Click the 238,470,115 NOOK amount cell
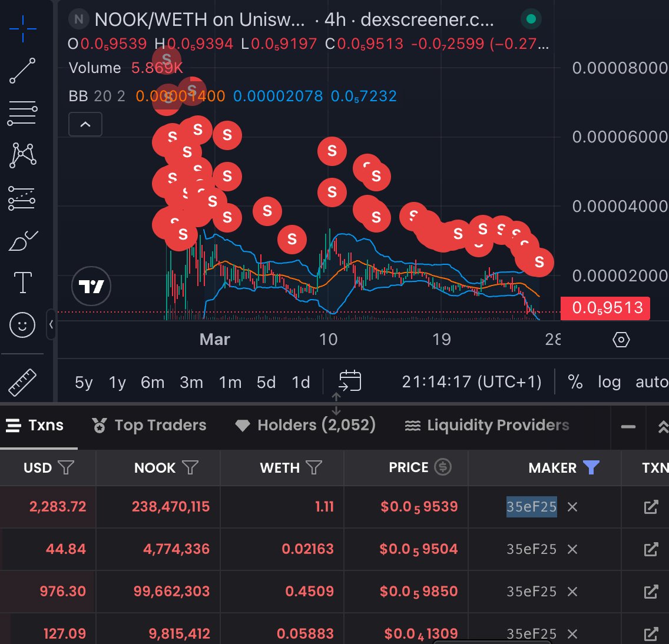This screenshot has width=669, height=644. [x=171, y=507]
